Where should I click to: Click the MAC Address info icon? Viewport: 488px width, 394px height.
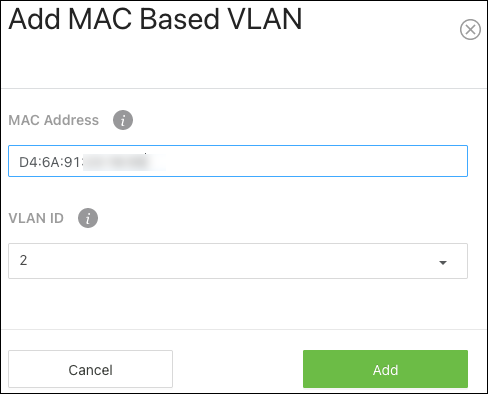(x=123, y=120)
